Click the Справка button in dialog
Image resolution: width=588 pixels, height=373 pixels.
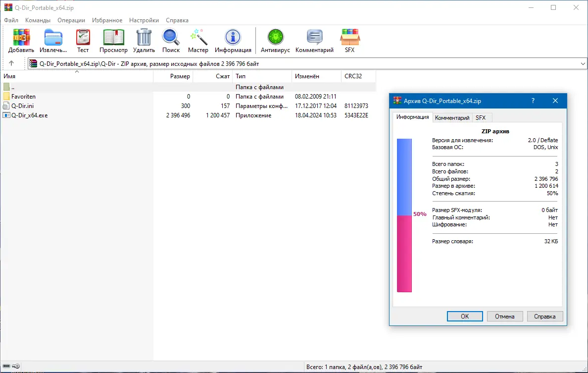[x=544, y=317]
